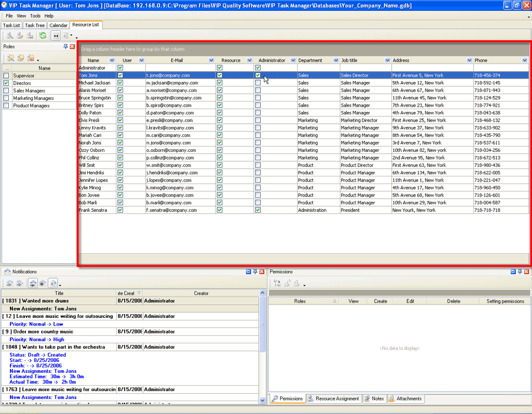Screen dimensions: 532x414
Task: Expand the Job title column filter dropdown
Action: (x=387, y=60)
